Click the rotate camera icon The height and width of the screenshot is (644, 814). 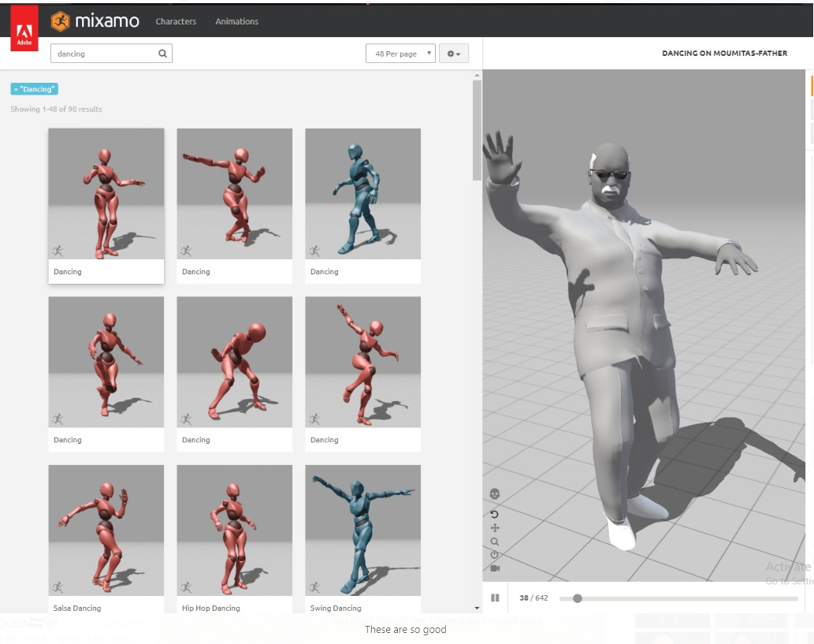495,514
